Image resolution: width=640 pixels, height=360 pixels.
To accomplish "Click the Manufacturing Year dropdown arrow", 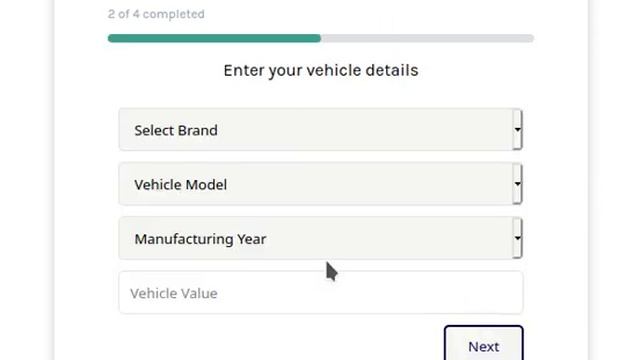I will coord(518,238).
